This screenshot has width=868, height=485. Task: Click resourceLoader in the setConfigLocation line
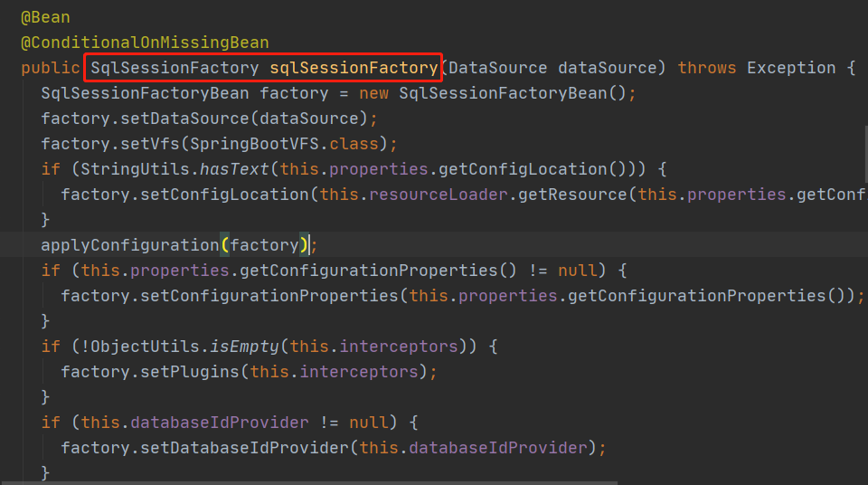coord(438,195)
